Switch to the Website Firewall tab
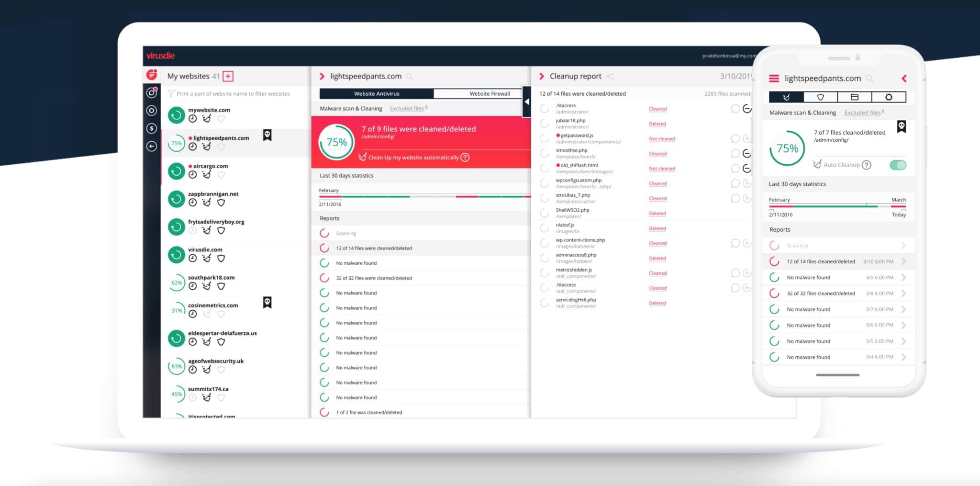 click(x=479, y=94)
